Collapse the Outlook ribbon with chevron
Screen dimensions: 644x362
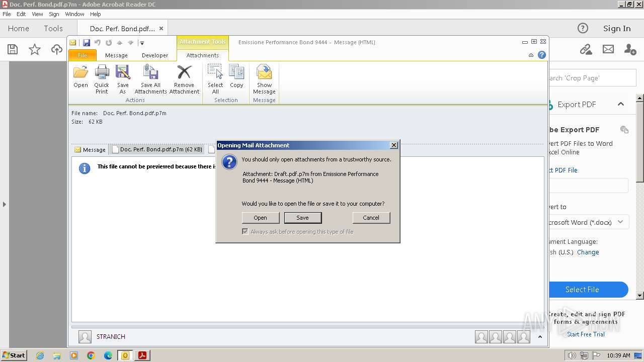531,55
